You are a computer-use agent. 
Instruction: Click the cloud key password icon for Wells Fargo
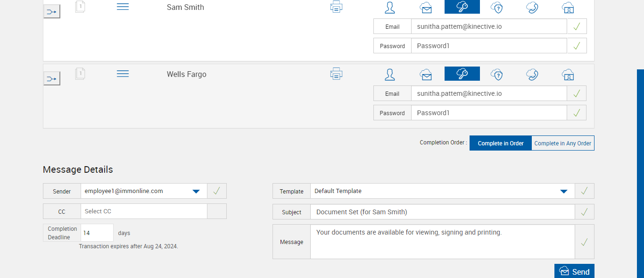coord(462,74)
